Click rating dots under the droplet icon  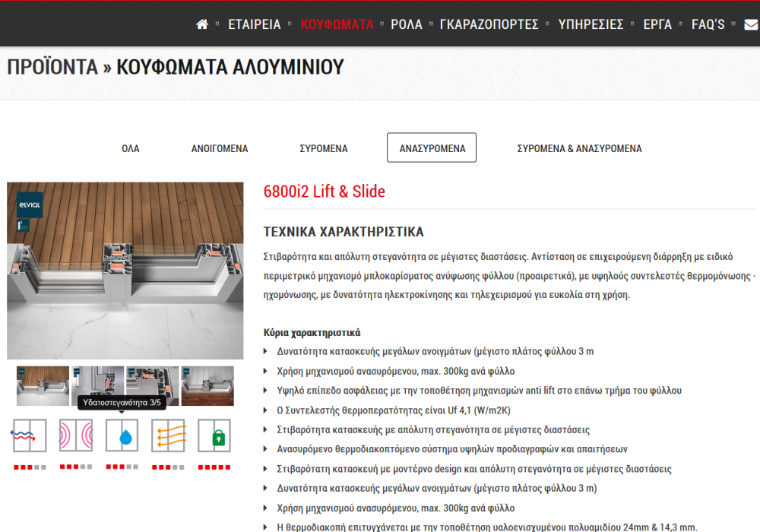coord(122,467)
